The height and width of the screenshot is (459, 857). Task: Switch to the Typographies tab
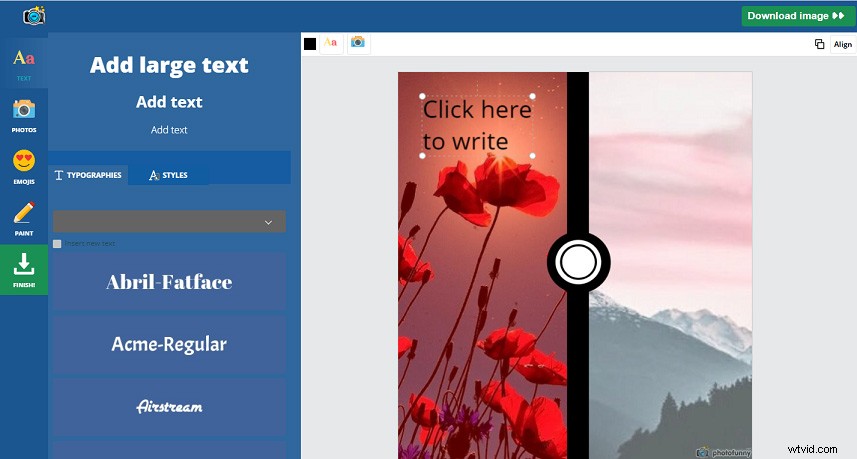pos(88,175)
